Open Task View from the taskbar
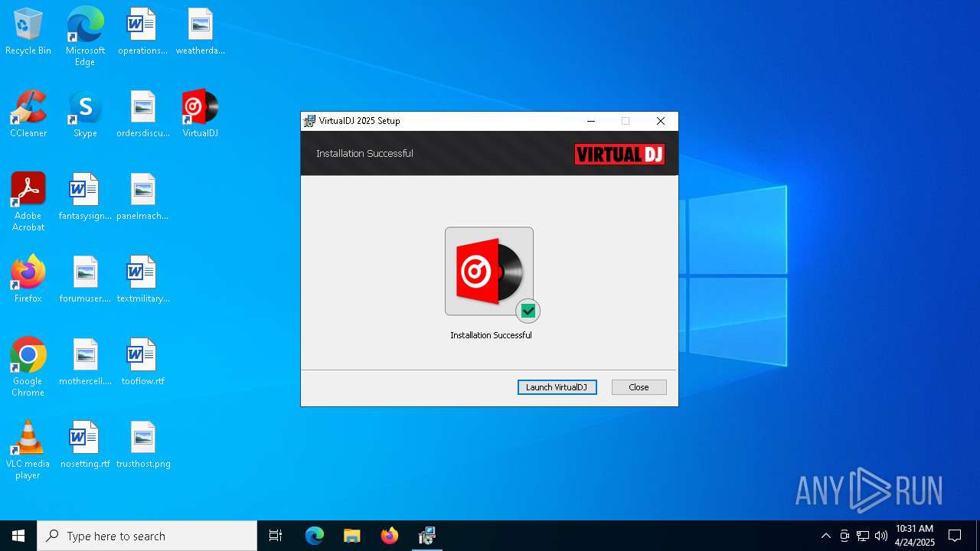This screenshot has width=980, height=551. pos(276,536)
